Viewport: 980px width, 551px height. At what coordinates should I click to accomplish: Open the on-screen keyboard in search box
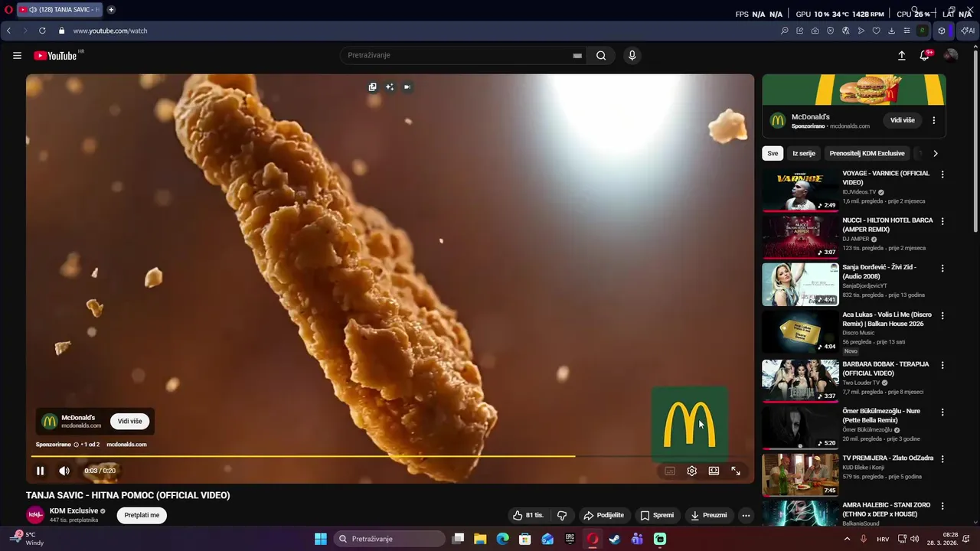[x=577, y=55]
